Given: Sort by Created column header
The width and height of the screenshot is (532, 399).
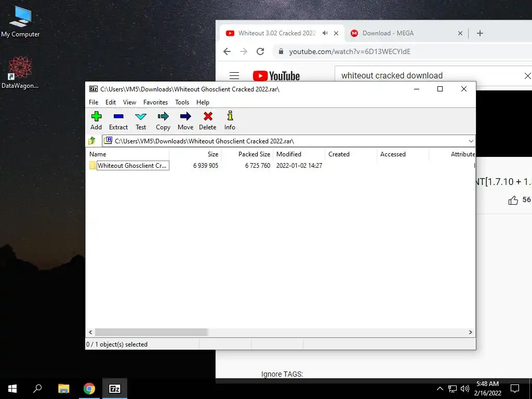Looking at the screenshot, I should pos(351,154).
